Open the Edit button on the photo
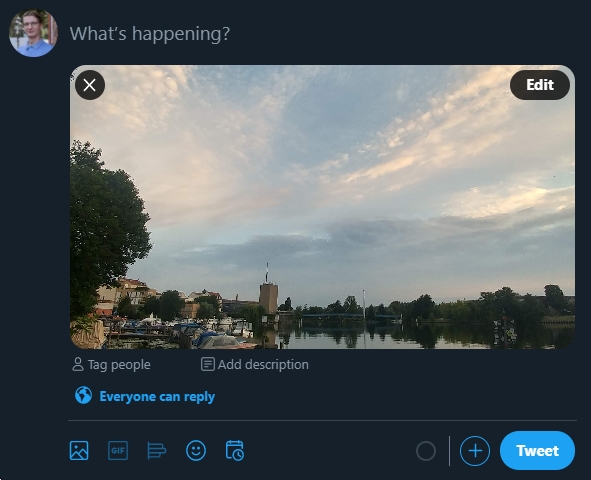Image resolution: width=591 pixels, height=480 pixels. click(x=540, y=85)
